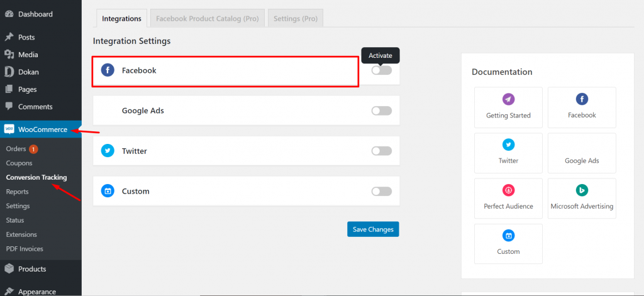This screenshot has height=296, width=644.
Task: Open Custom documentation card
Action: click(508, 243)
